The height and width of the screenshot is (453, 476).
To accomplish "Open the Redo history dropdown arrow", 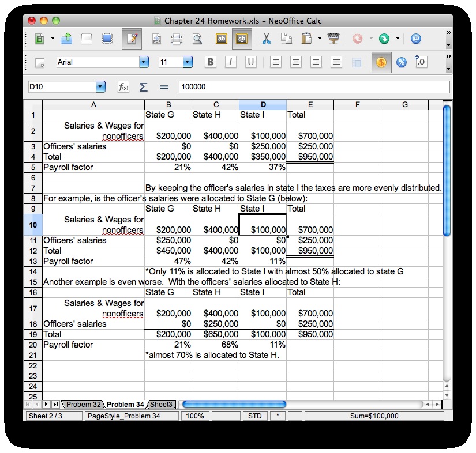I will (x=398, y=39).
